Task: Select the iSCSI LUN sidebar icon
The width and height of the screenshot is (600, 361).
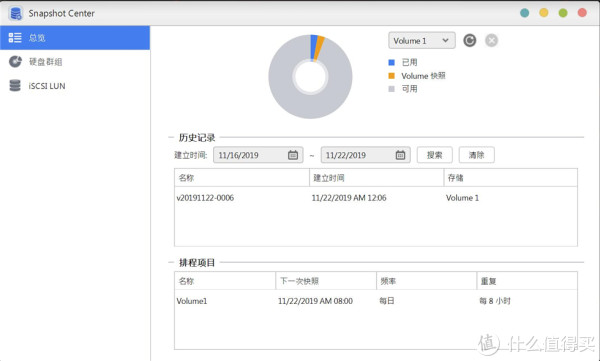Action: (15, 86)
